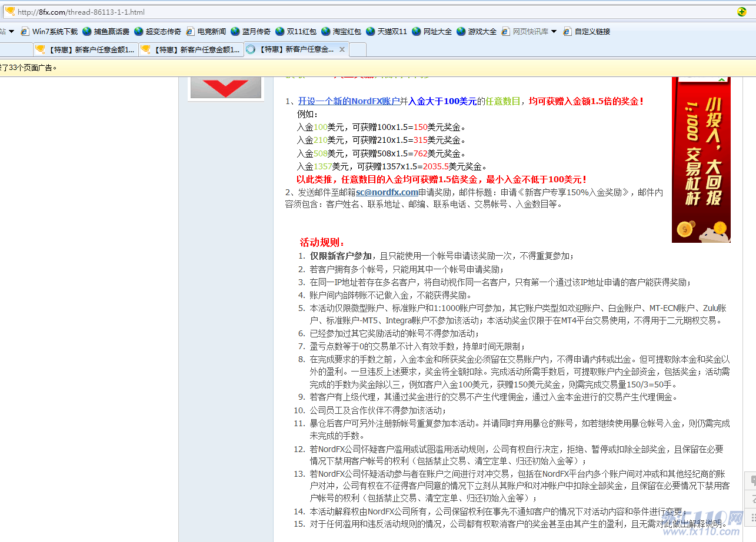The image size is (756, 542).
Task: Click the red line starting 以此类推
Action: [x=442, y=179]
